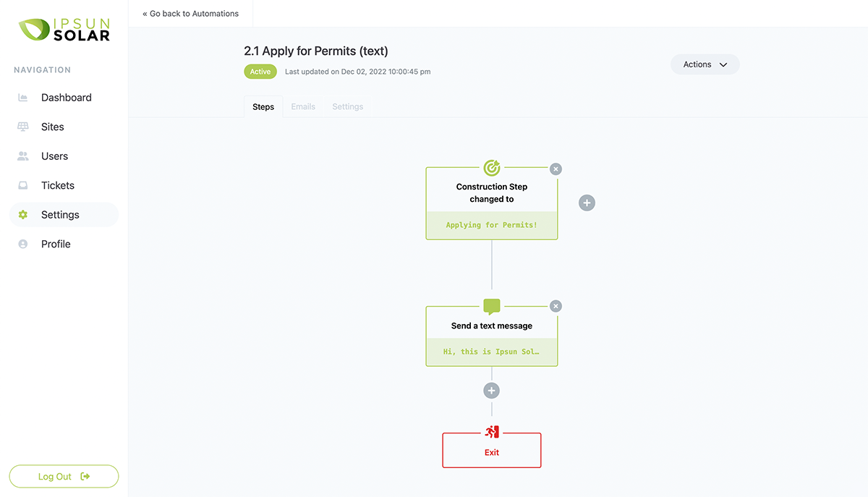Screen dimensions: 868x497
Task: Add a step before the Exit node
Action: tap(492, 391)
